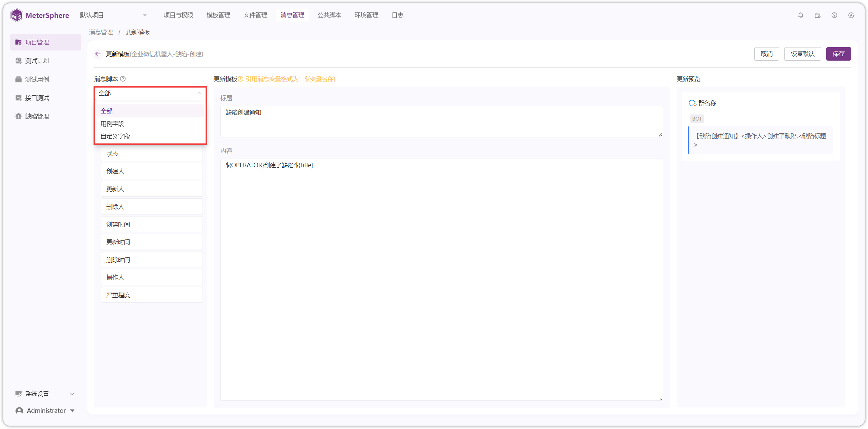Click the 取消 button

click(x=767, y=54)
